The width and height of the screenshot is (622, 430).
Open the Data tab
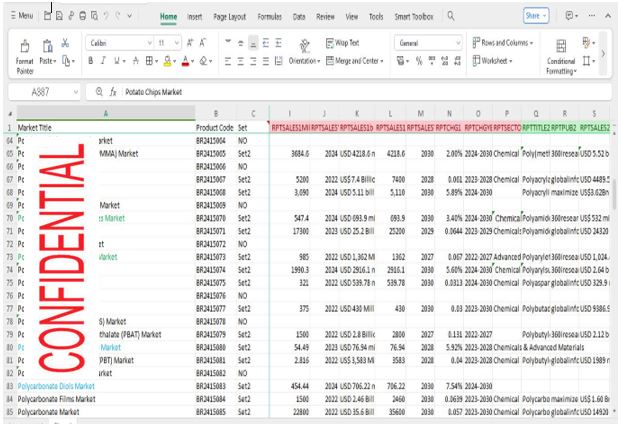pyautogui.click(x=299, y=17)
